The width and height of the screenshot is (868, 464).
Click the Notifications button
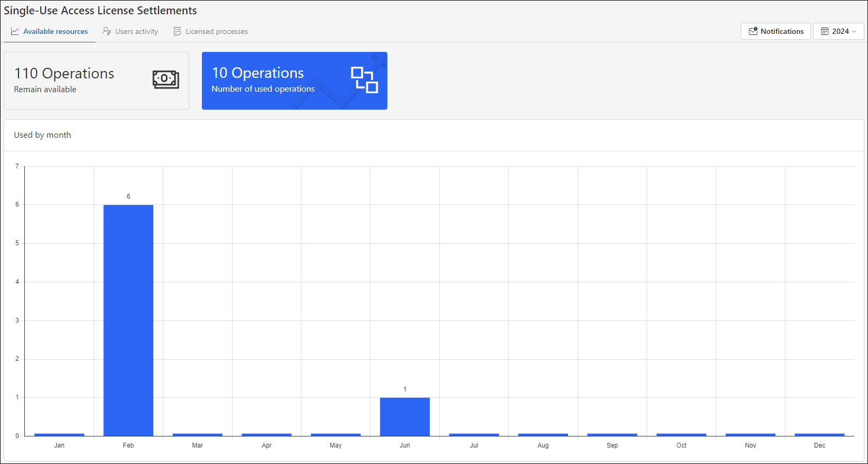point(776,31)
